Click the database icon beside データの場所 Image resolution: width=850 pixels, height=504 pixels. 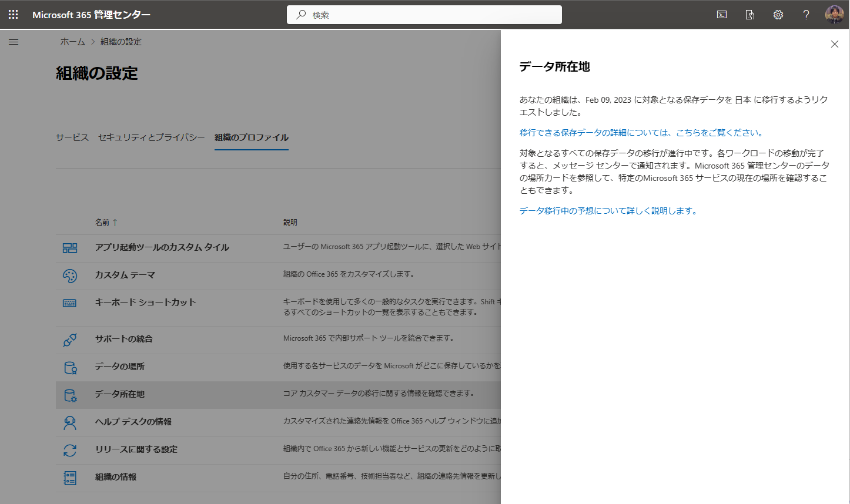(x=70, y=367)
